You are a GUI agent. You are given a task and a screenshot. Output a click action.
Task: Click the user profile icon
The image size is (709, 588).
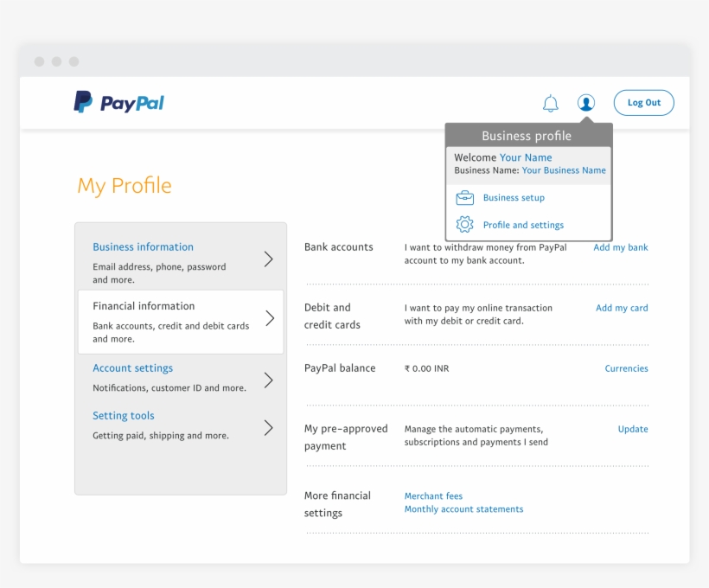tap(586, 102)
